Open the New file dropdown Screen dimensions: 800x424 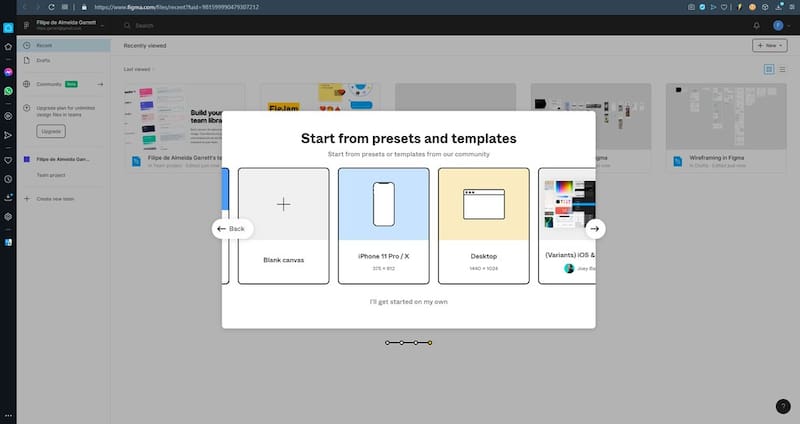[769, 46]
